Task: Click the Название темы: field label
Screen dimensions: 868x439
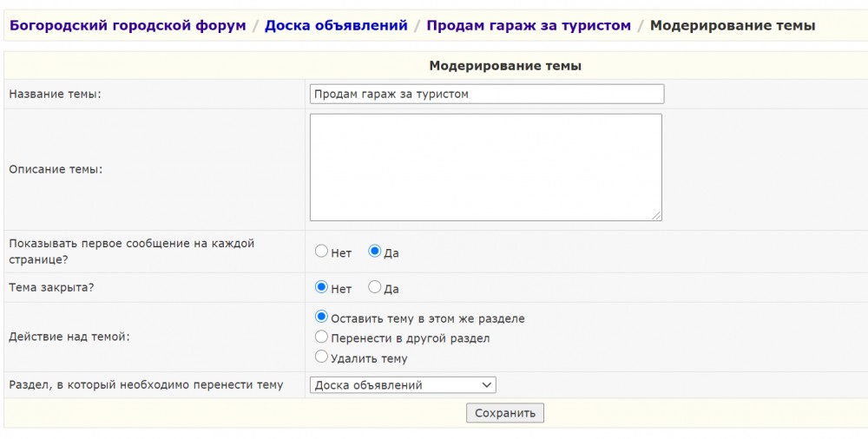Action: point(56,94)
